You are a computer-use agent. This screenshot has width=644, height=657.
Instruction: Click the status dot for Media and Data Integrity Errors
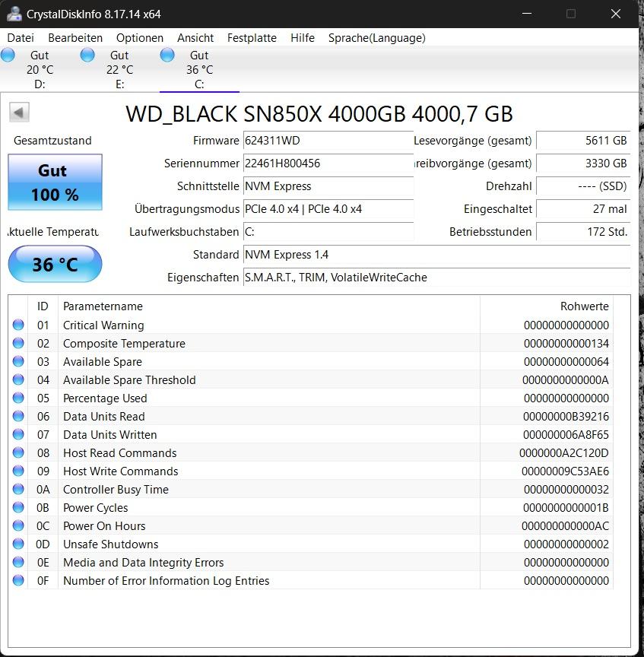18,562
